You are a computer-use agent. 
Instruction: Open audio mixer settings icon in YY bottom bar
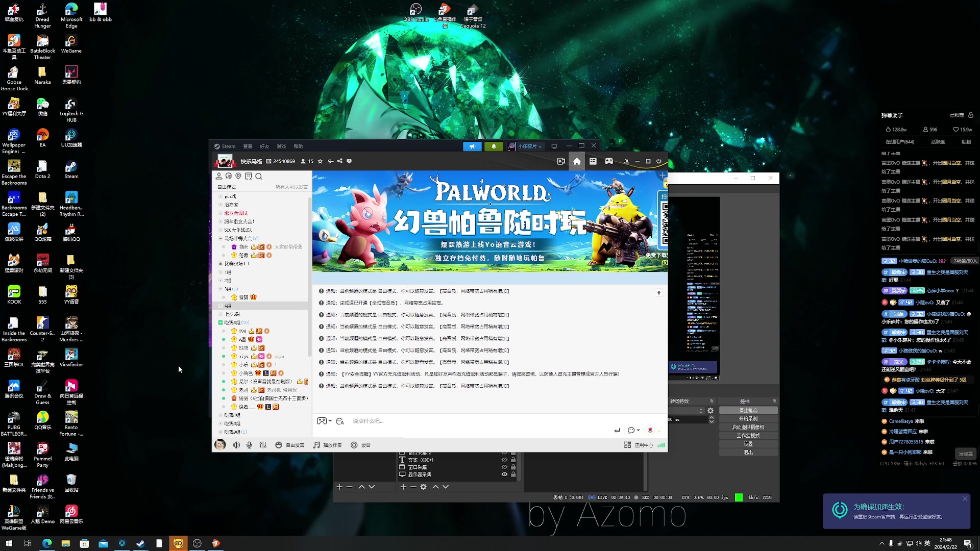(x=263, y=445)
